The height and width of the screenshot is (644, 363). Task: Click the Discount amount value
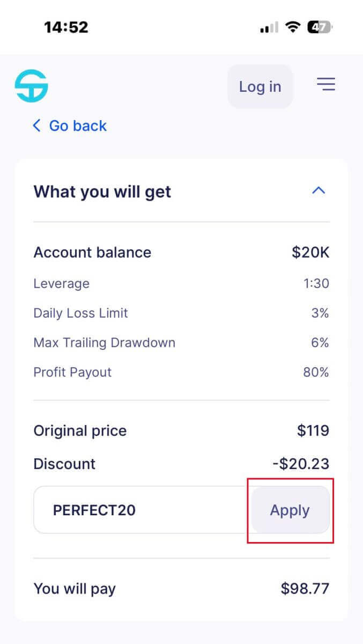pos(300,463)
